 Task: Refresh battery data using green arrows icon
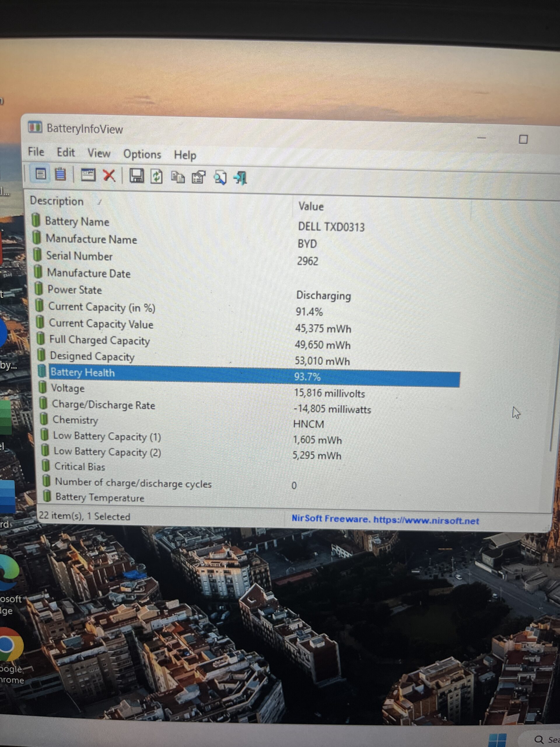156,176
